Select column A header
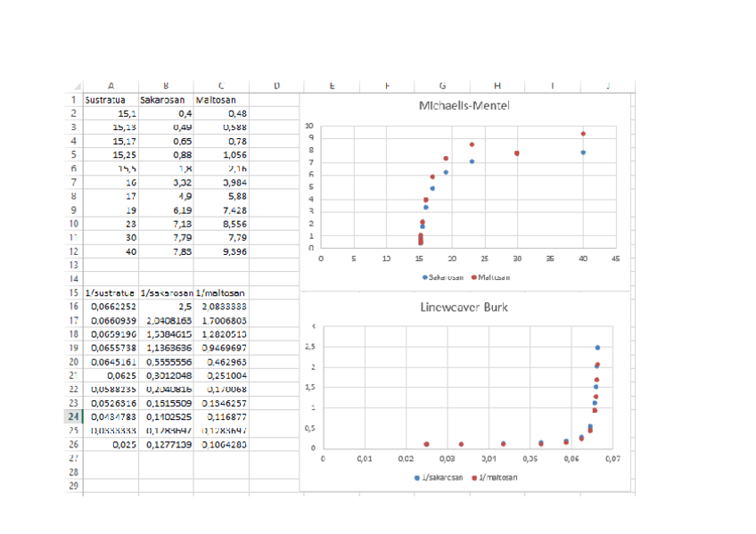Screen dimensions: 756x534 (x=110, y=86)
